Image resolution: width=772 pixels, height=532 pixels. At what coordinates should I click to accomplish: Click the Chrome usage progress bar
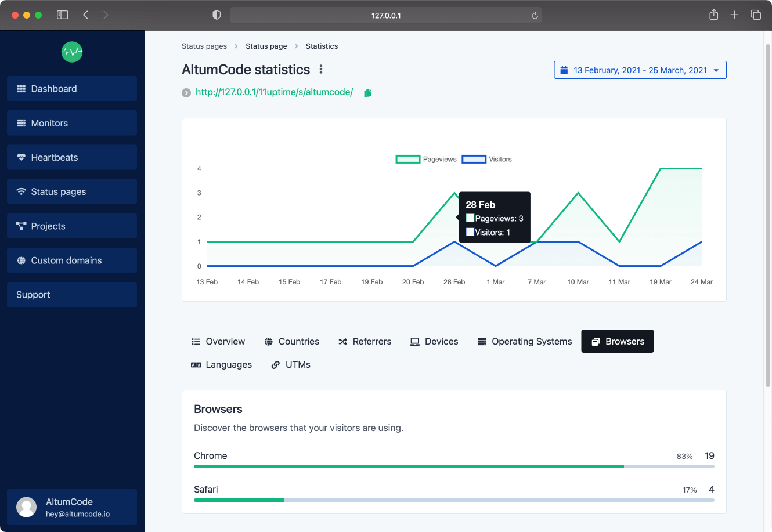[x=454, y=466]
